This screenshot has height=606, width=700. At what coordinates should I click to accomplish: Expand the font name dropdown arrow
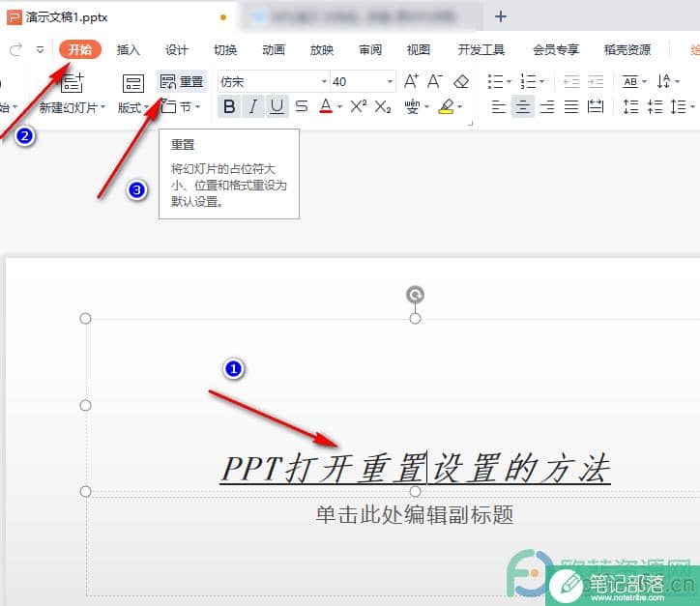tap(325, 81)
